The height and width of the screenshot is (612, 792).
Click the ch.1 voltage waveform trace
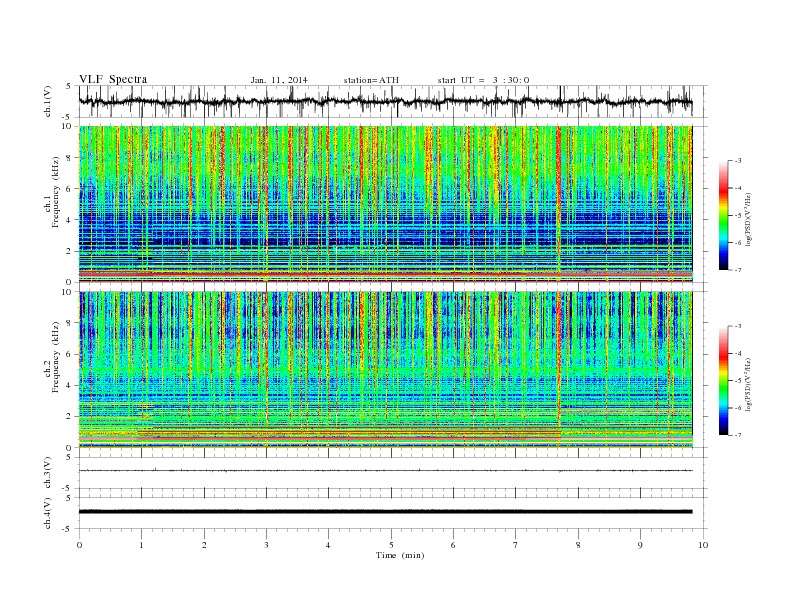[x=385, y=101]
